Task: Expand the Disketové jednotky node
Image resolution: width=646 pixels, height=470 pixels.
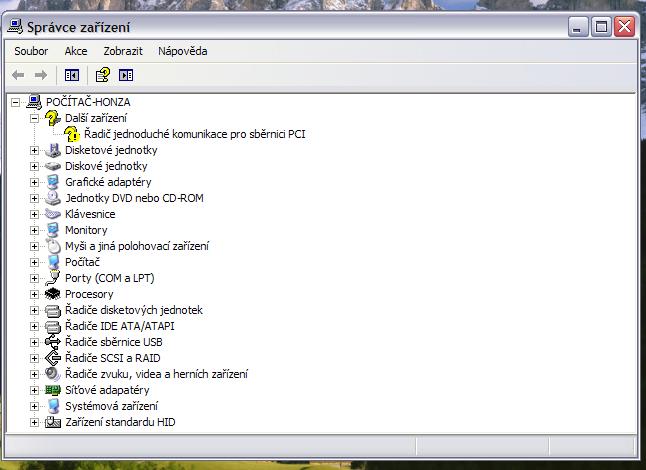Action: [x=34, y=150]
